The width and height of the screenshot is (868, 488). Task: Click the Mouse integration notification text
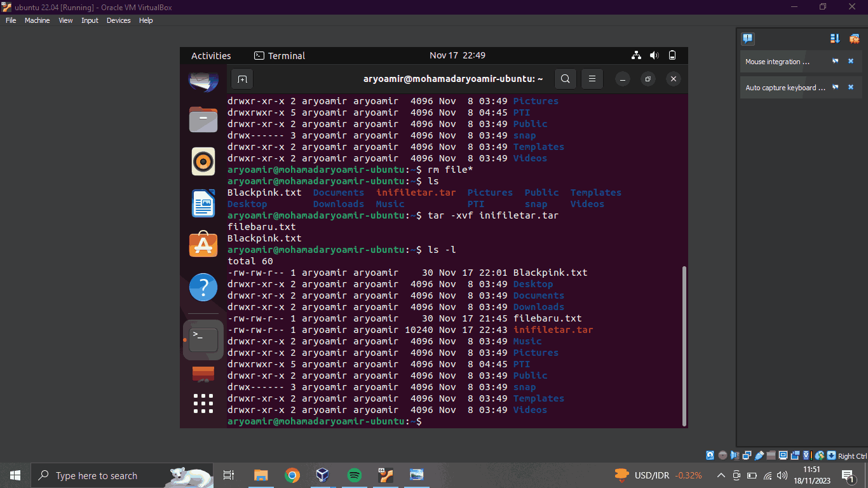tap(778, 62)
